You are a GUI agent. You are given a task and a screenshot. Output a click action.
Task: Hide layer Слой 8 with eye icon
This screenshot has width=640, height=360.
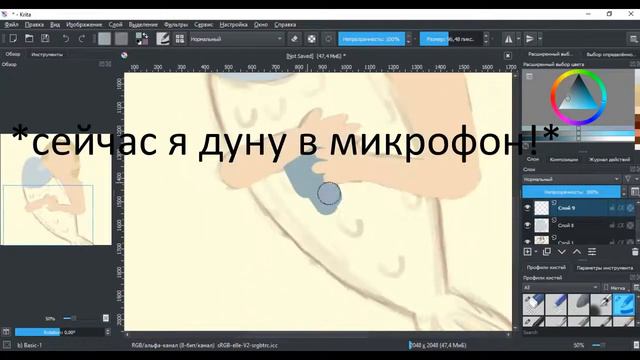[527, 225]
